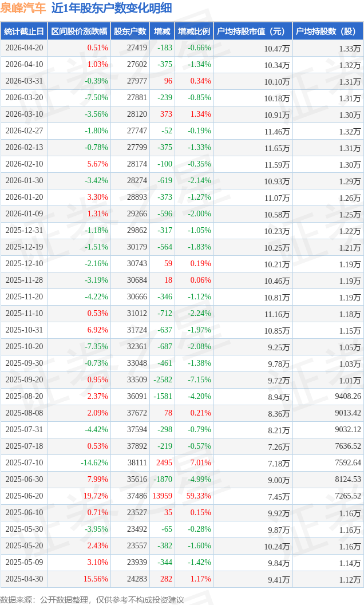Image resolution: width=364 pixels, height=605 pixels.
Task: Click the 股东户数 column header
Action: 130,31
